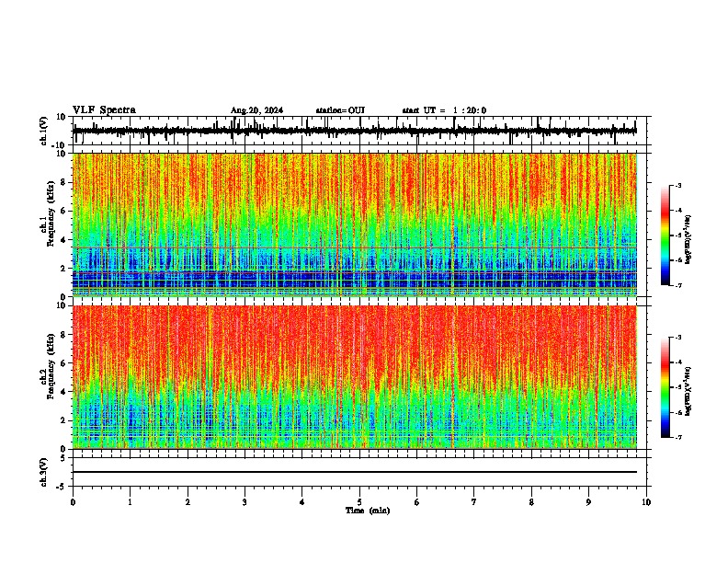Click the "0" tick on the time axis
The width and height of the screenshot is (728, 563).
(x=73, y=502)
